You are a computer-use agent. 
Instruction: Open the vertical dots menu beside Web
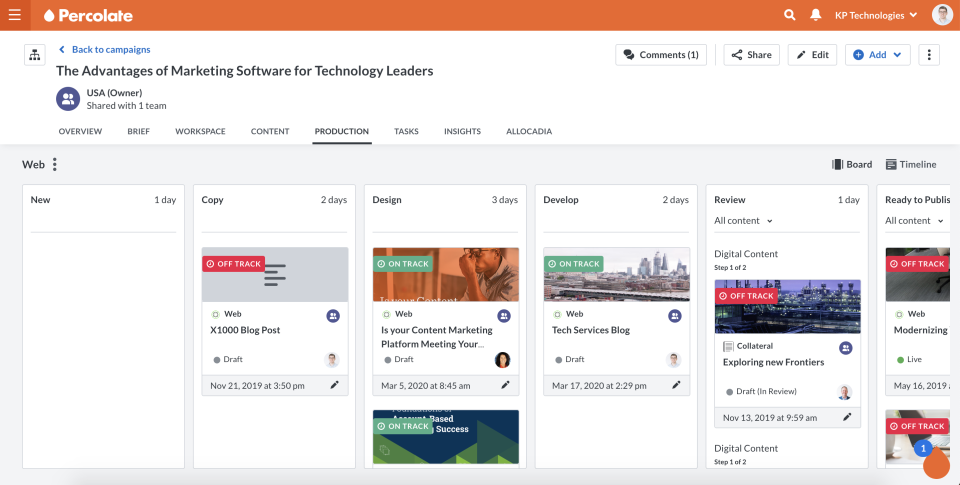pos(55,165)
